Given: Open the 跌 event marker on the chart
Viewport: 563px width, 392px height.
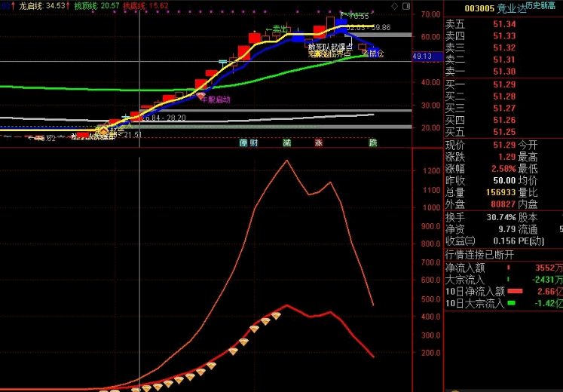Looking at the screenshot, I should 373,143.
